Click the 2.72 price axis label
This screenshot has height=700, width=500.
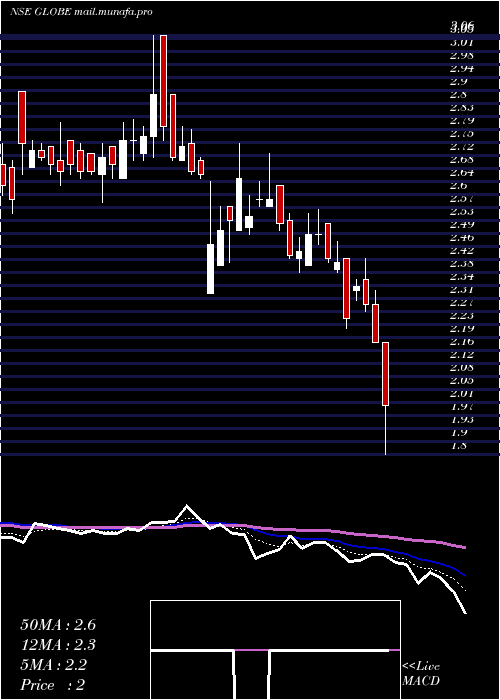tap(462, 146)
